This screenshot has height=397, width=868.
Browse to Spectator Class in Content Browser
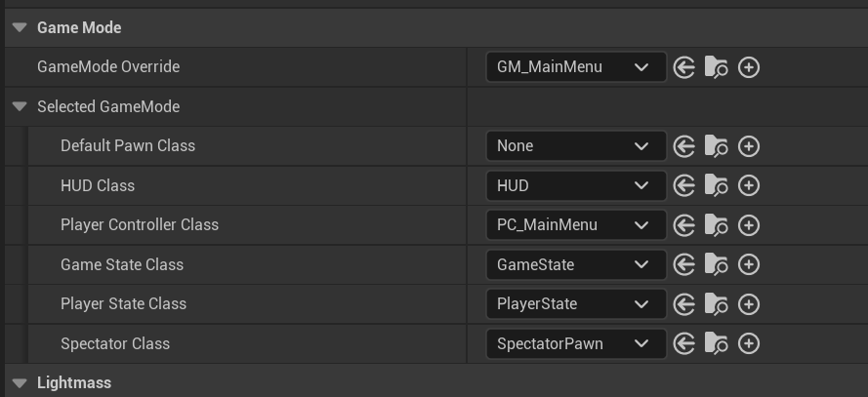717,343
